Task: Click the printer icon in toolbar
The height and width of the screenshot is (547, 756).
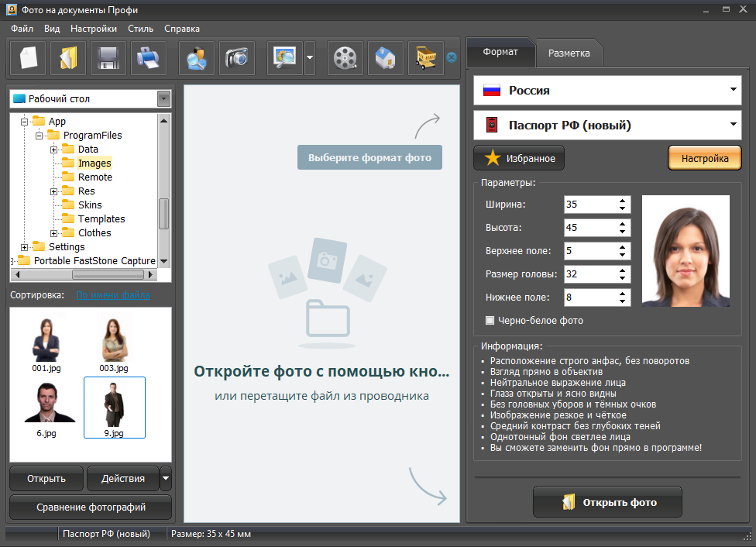Action: (x=149, y=58)
